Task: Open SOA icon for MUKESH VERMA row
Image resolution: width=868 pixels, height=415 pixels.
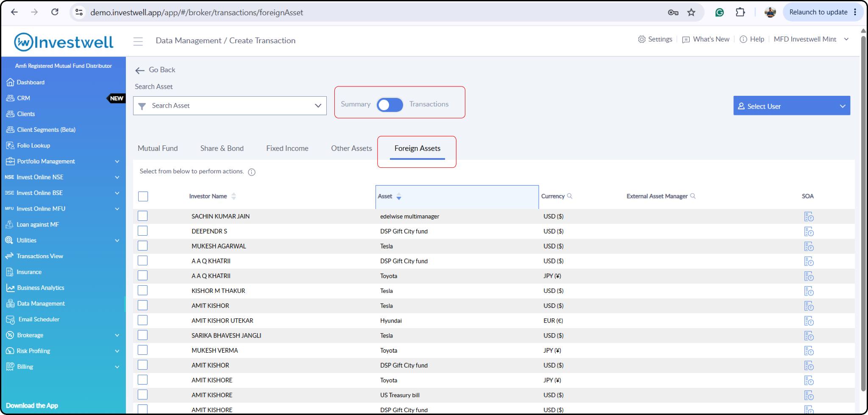Action: point(809,351)
